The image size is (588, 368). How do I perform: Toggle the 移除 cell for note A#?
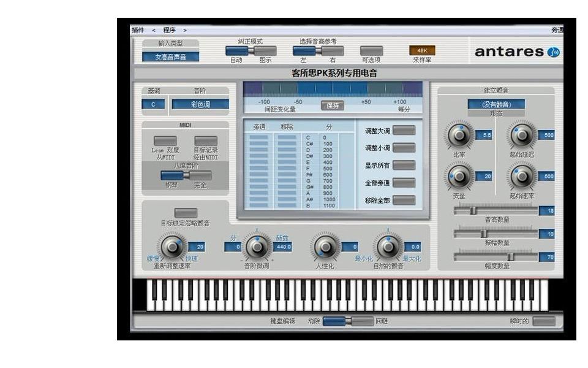tap(287, 199)
